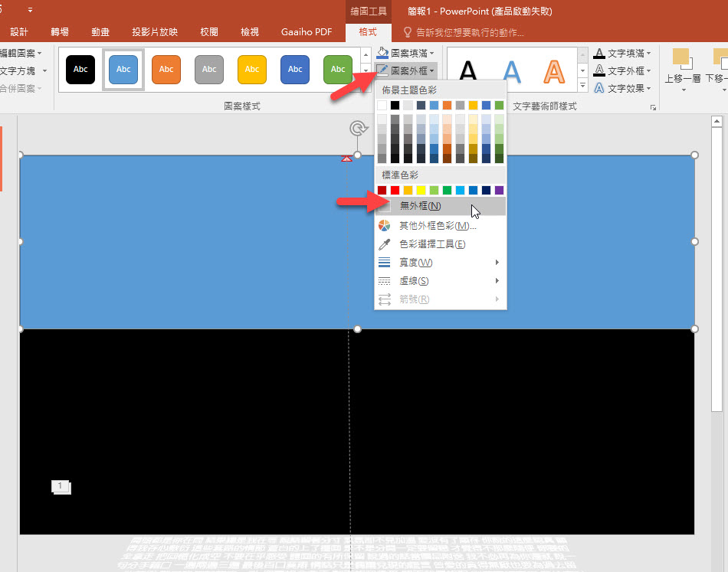The width and height of the screenshot is (728, 572).
Task: Pick the black theme color swatch
Action: point(395,106)
